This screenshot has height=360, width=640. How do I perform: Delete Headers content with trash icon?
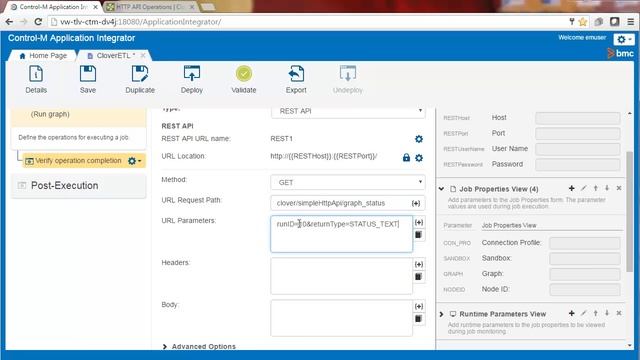[418, 277]
